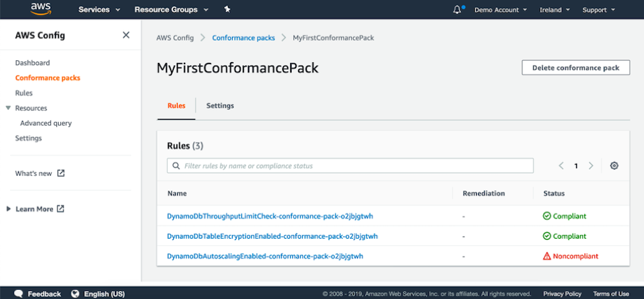Open the DynamoDbTableEncryptionEnabled rule link
The width and height of the screenshot is (644, 299).
[x=272, y=236]
